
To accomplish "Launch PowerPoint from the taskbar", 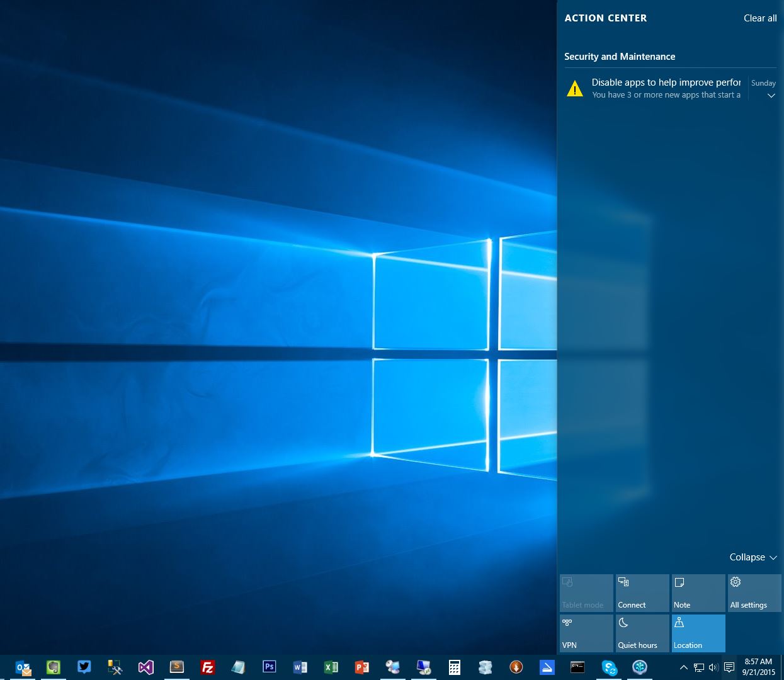I will tap(362, 667).
